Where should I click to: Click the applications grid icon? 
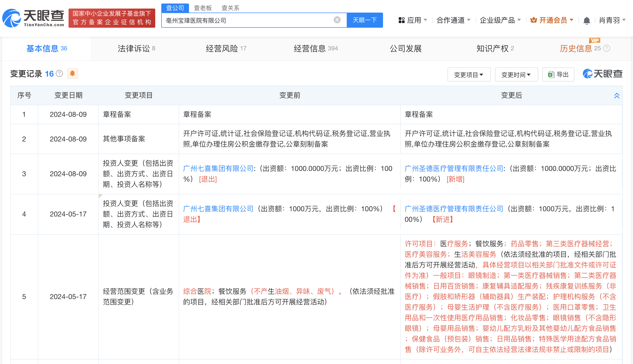coord(401,20)
